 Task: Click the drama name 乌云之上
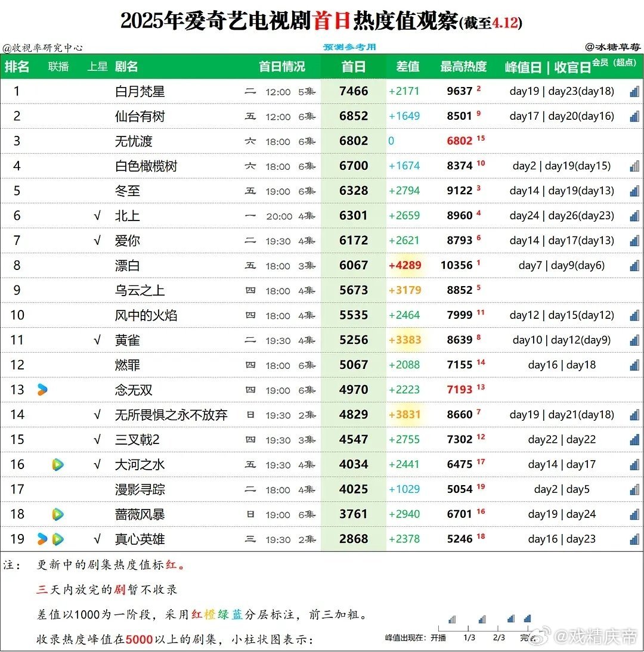click(x=140, y=291)
